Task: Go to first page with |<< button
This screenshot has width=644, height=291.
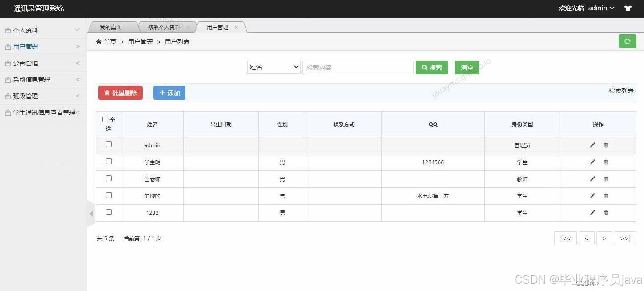Action: 565,238
